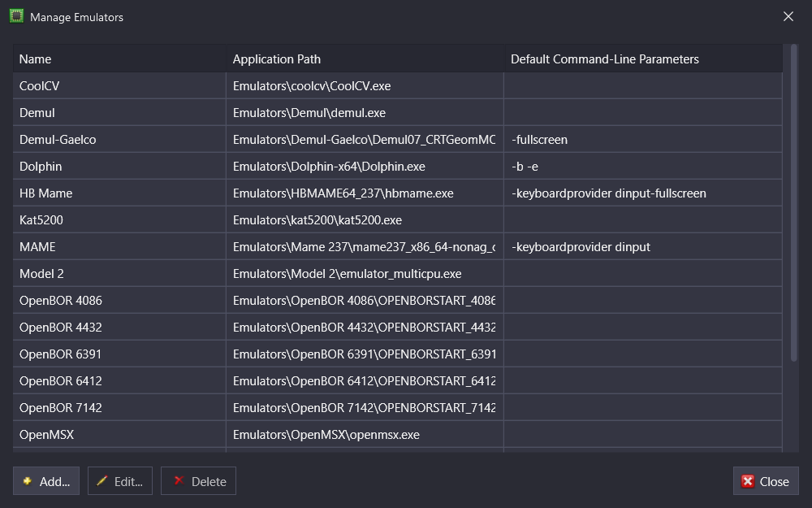Select the Demul emulator name
The height and width of the screenshot is (508, 812).
37,112
